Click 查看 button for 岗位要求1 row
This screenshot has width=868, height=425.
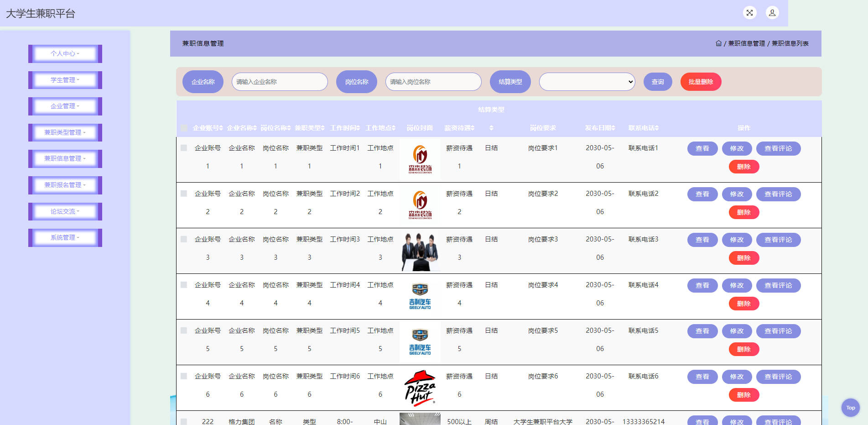pyautogui.click(x=702, y=148)
